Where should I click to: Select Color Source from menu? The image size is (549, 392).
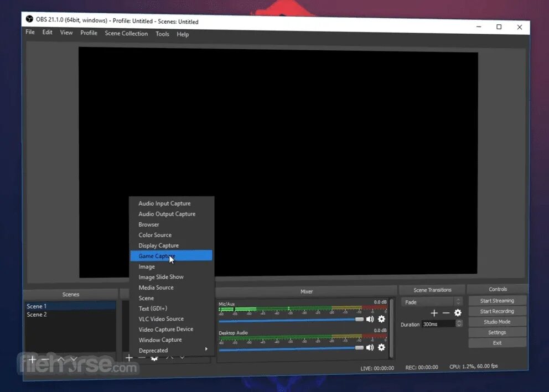172,234
